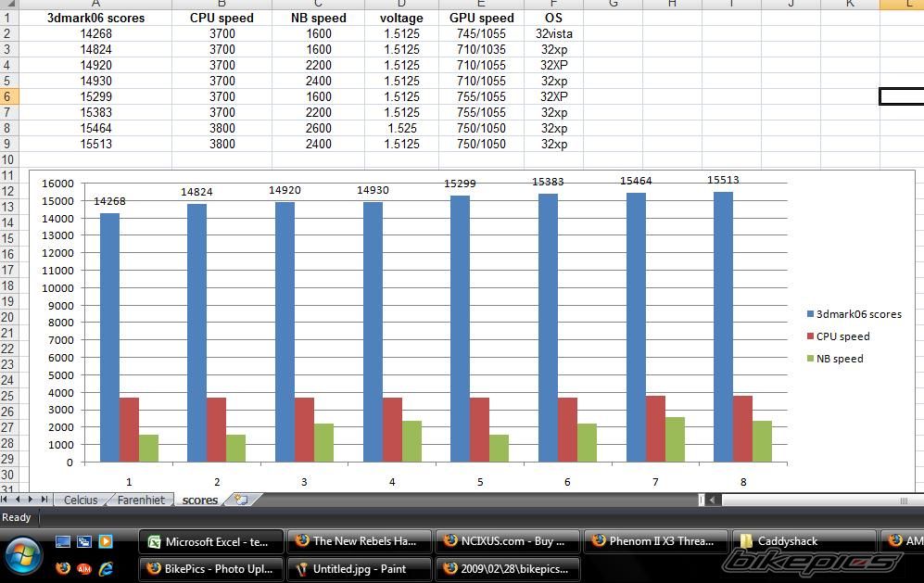The width and height of the screenshot is (924, 583).
Task: Switch to the Caddyshack folder window
Action: [x=803, y=541]
